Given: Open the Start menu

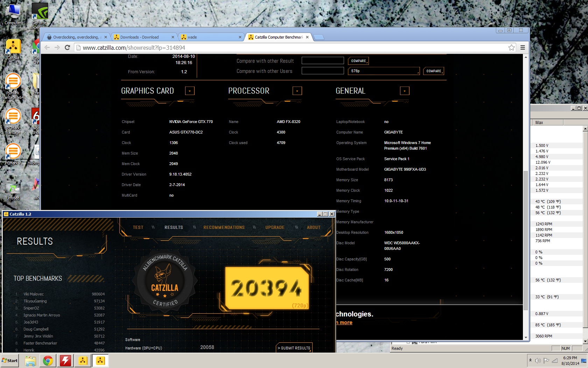Looking at the screenshot, I should pyautogui.click(x=10, y=361).
